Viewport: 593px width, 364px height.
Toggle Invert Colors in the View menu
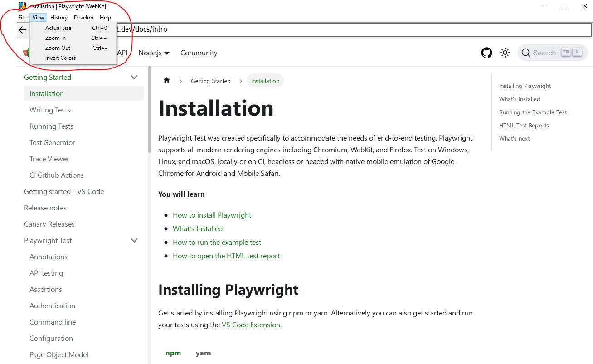click(x=60, y=58)
